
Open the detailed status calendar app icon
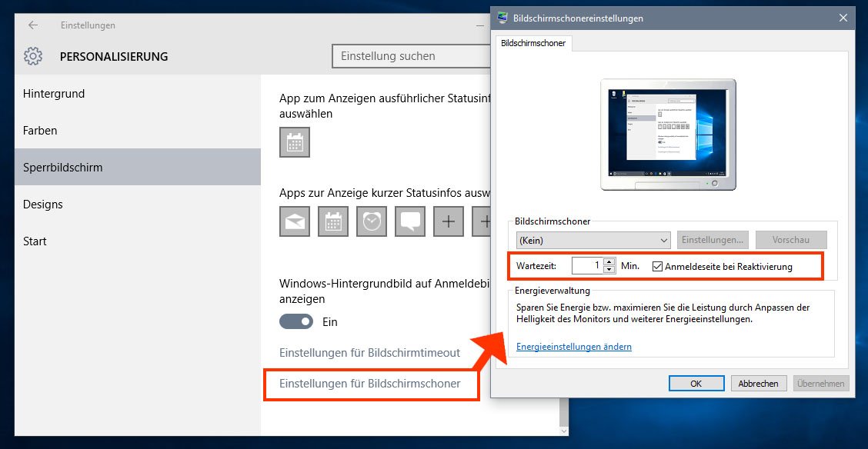click(295, 142)
